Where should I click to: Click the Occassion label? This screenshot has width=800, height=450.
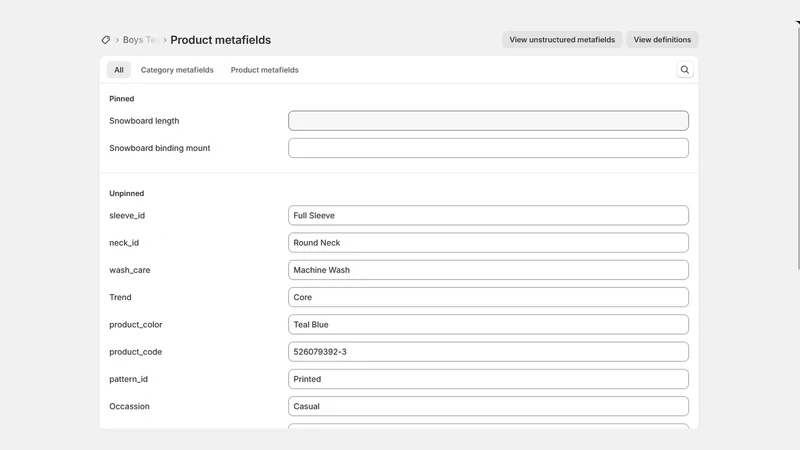point(130,407)
